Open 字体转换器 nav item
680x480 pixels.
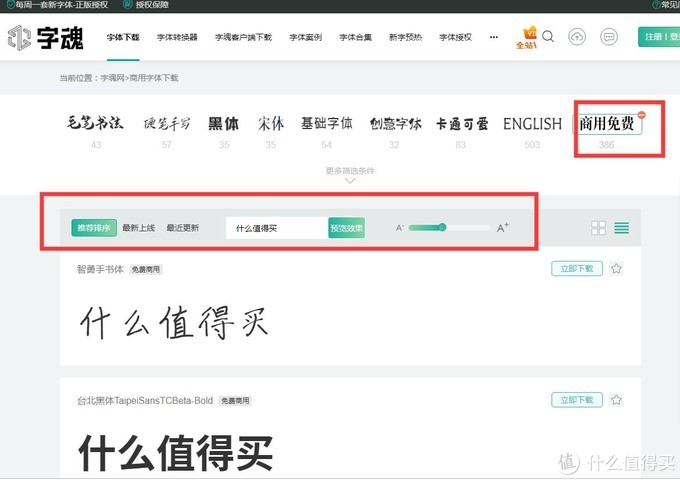(x=177, y=37)
